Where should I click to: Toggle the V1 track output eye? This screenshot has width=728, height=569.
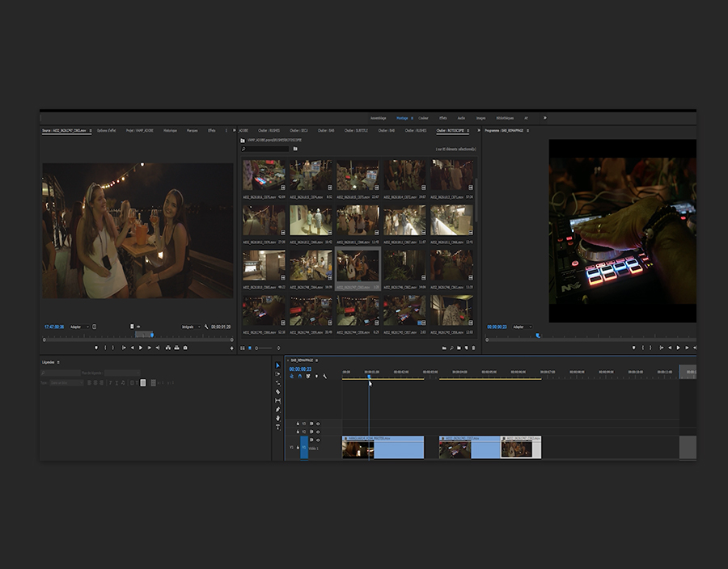318,440
